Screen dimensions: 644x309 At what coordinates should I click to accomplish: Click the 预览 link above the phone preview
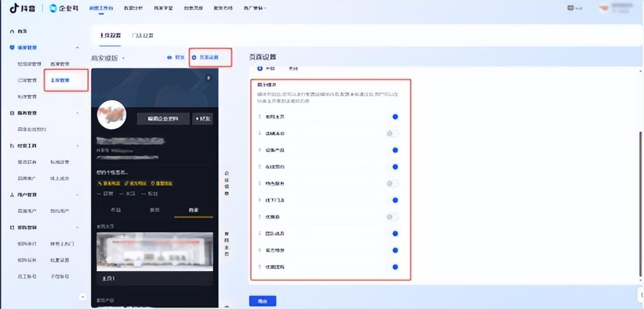[x=175, y=58]
